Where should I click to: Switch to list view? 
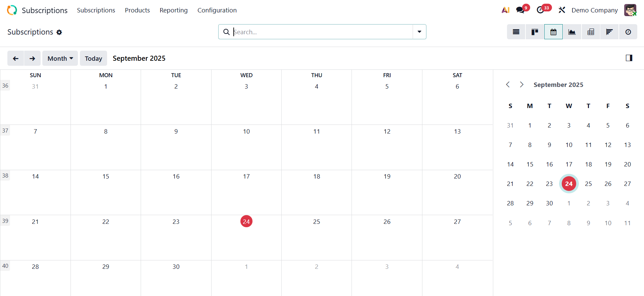coord(516,32)
